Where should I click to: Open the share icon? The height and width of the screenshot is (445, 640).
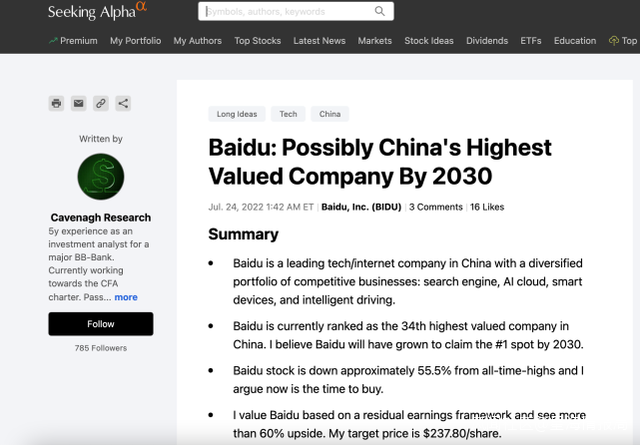(123, 103)
